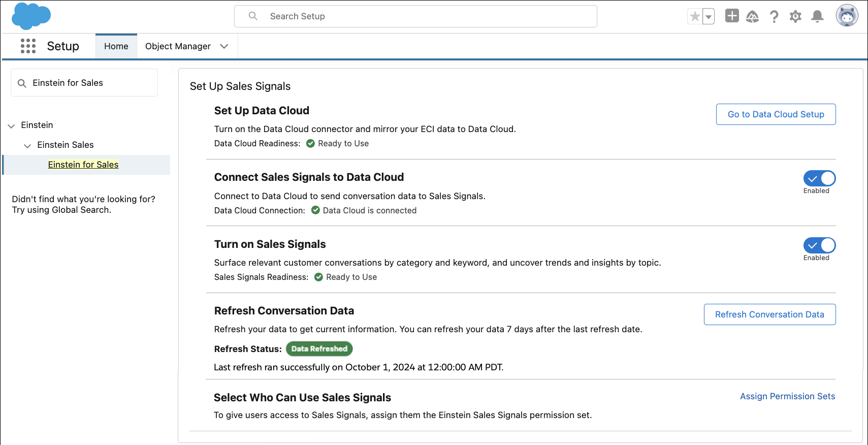This screenshot has height=445, width=868.
Task: Click the Refresh Conversation Data heading
Action: tap(284, 311)
